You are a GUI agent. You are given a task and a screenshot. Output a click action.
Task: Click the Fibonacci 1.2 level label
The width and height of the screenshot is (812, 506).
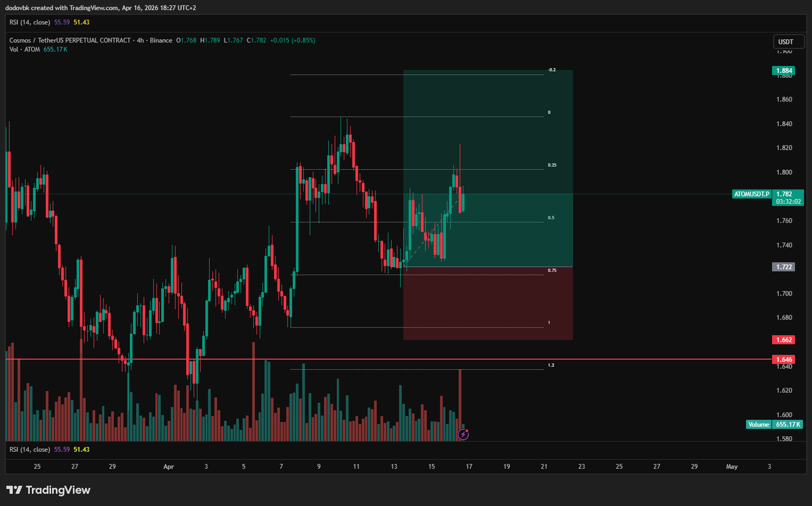pyautogui.click(x=551, y=365)
